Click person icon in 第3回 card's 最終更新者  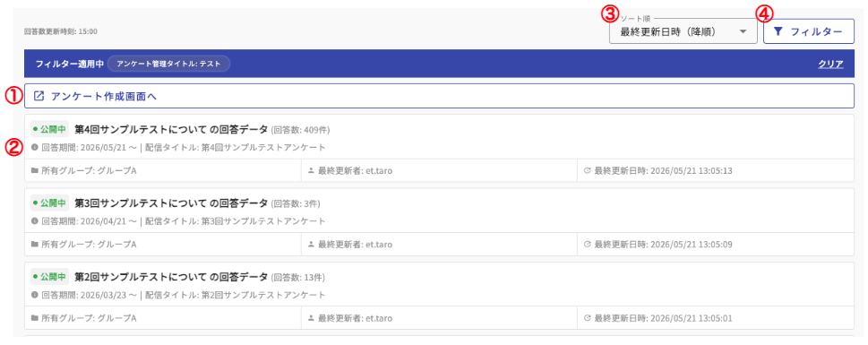[311, 245]
